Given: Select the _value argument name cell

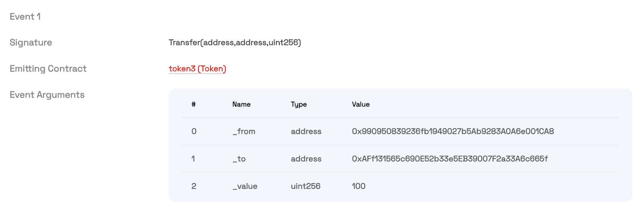Looking at the screenshot, I should [x=245, y=186].
